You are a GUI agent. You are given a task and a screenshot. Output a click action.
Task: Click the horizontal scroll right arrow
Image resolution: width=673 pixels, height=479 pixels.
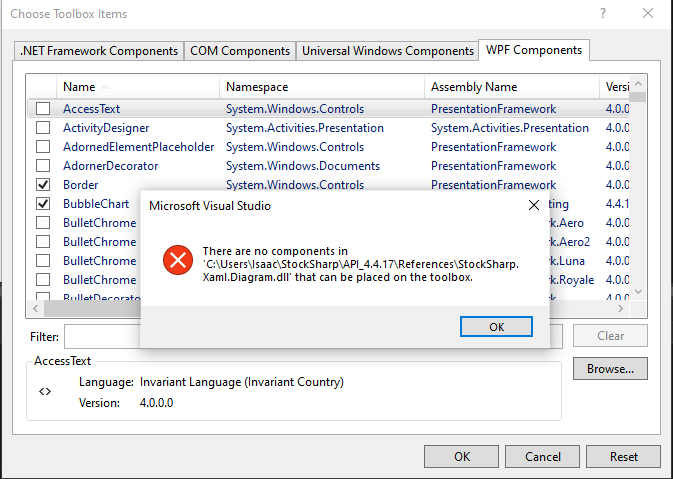(x=621, y=308)
